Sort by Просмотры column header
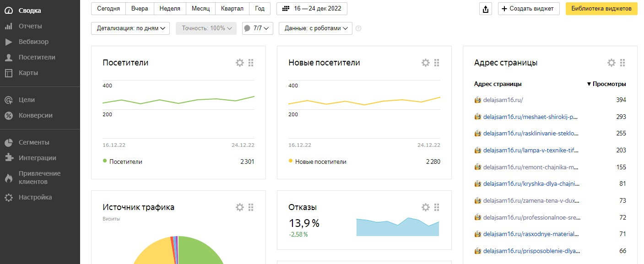Image resolution: width=644 pixels, height=264 pixels. tap(606, 84)
